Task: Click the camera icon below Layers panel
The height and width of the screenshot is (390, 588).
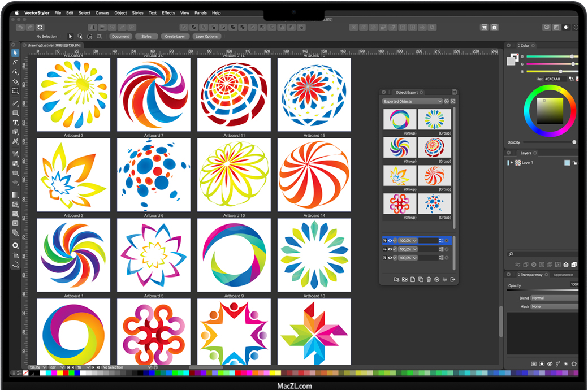Action: click(x=566, y=265)
